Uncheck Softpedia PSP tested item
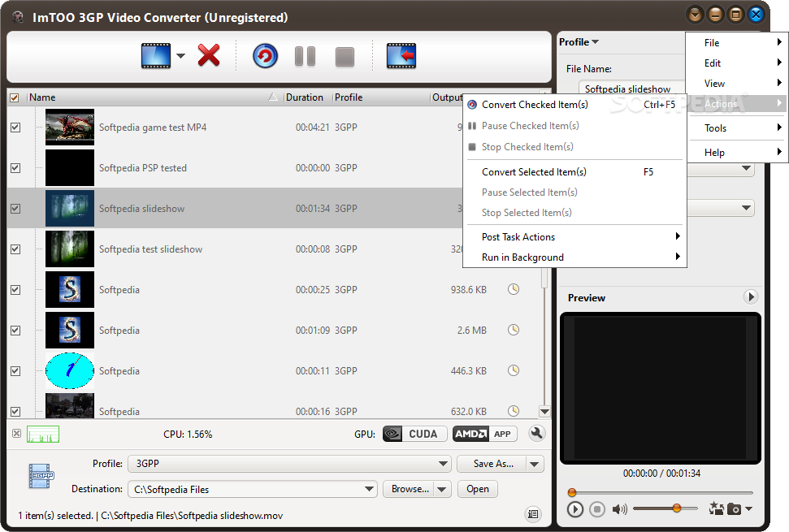The width and height of the screenshot is (789, 532). pyautogui.click(x=15, y=168)
